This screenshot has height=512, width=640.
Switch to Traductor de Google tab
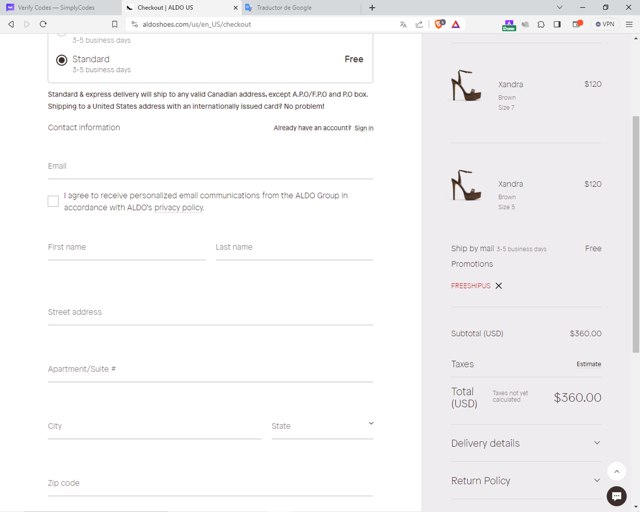tap(301, 8)
